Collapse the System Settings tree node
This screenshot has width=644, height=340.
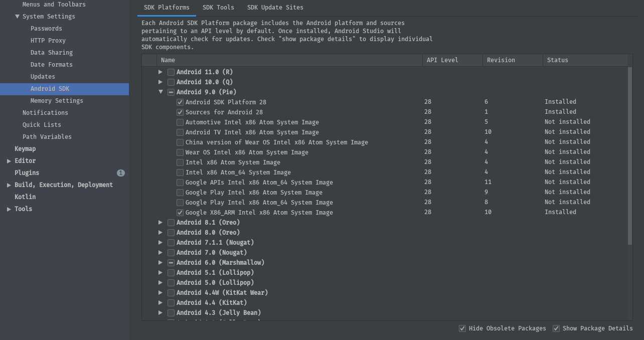[x=18, y=16]
